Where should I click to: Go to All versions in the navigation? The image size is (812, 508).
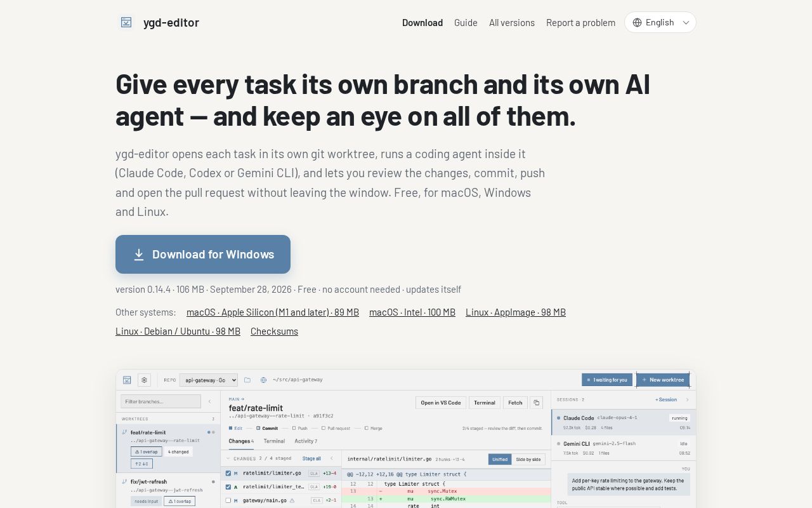pyautogui.click(x=512, y=22)
